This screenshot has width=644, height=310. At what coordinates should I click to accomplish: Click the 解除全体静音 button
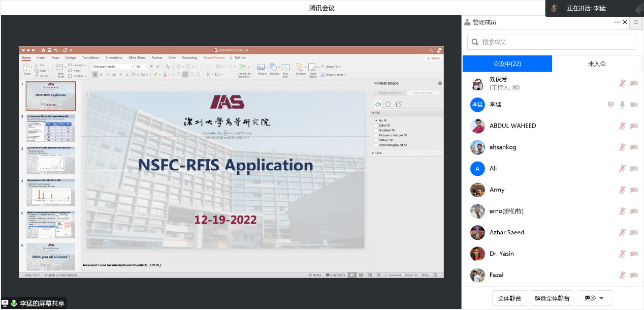[x=552, y=298]
